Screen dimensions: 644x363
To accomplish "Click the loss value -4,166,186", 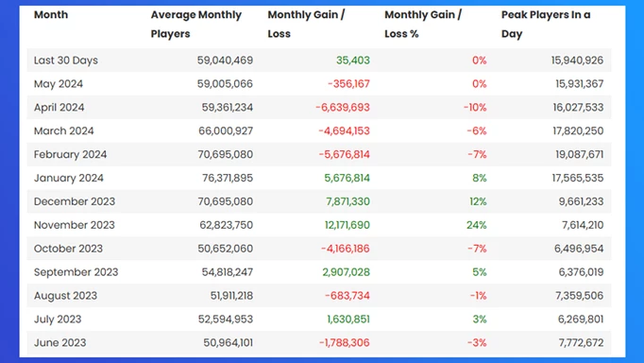I will [x=346, y=249].
